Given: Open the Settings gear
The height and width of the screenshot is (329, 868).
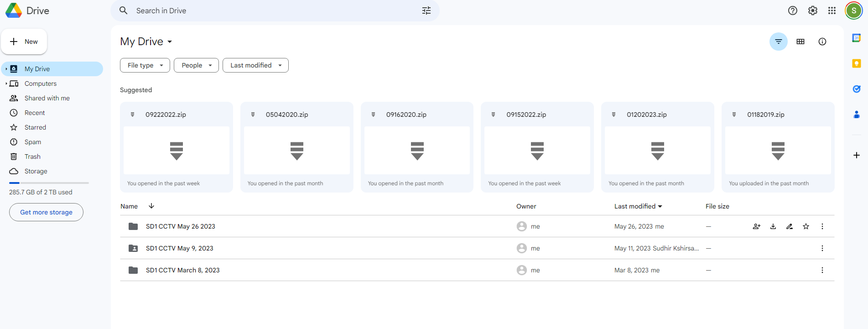Looking at the screenshot, I should point(813,10).
